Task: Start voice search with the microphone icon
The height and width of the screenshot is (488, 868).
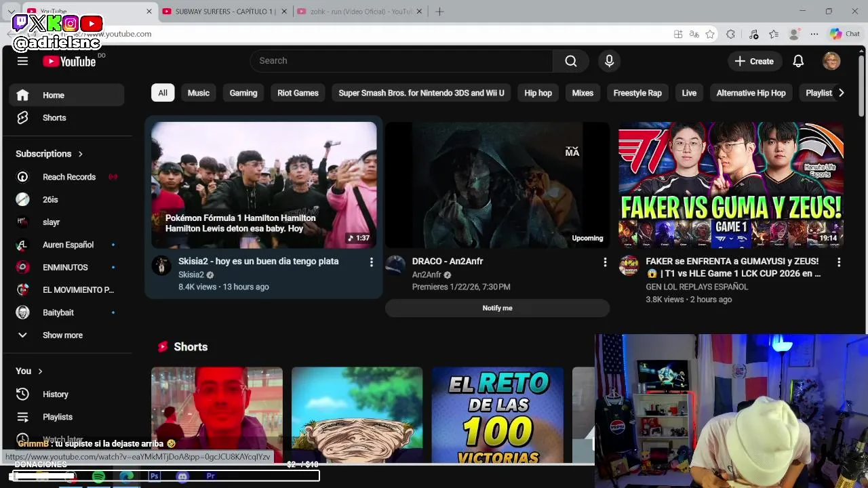Action: click(x=609, y=61)
